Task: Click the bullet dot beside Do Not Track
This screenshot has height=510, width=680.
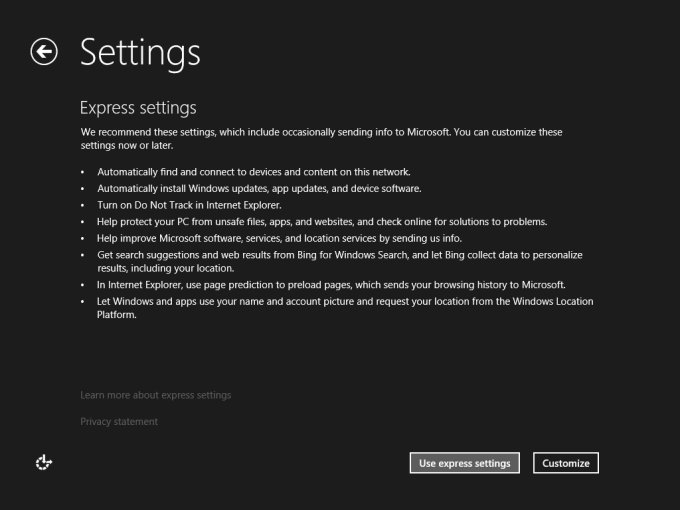Action: [84, 205]
